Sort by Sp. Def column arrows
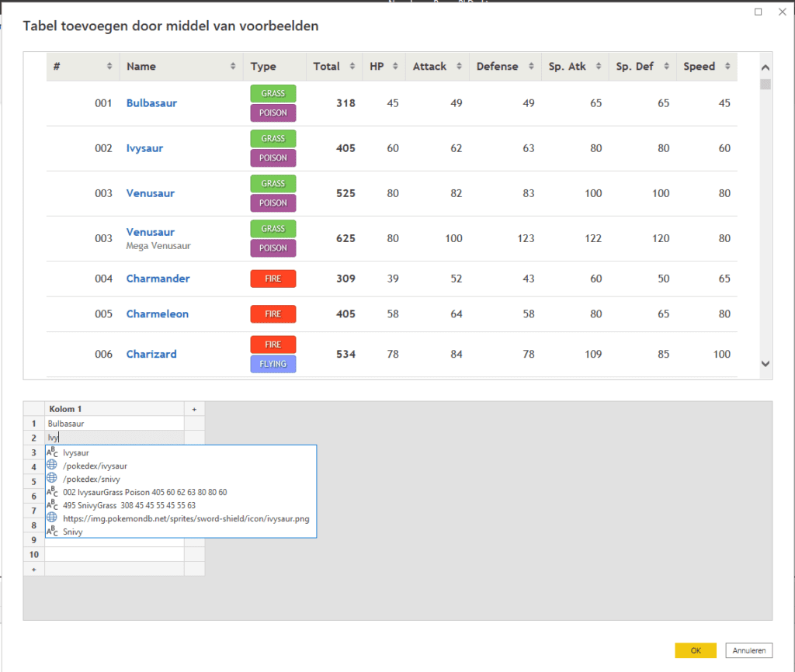The height and width of the screenshot is (672, 795). point(666,67)
